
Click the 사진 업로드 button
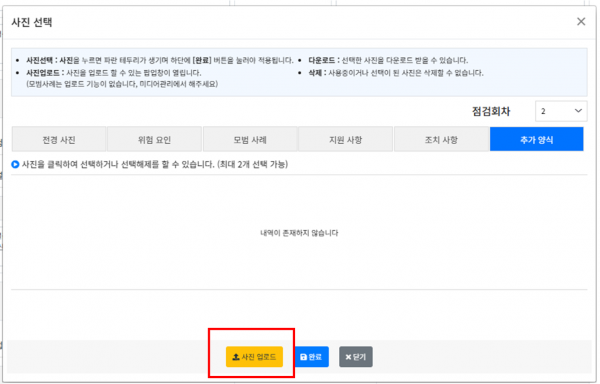click(x=255, y=358)
